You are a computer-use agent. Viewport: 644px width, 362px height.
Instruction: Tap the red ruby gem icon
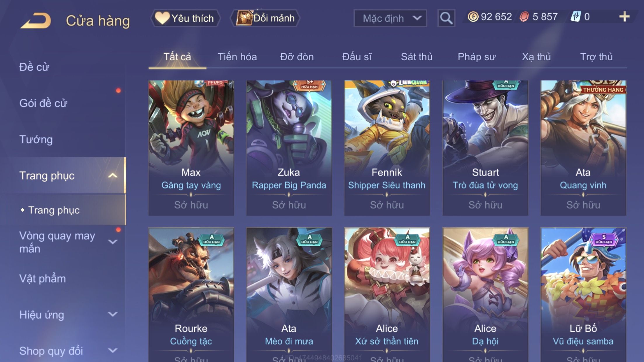pyautogui.click(x=524, y=17)
